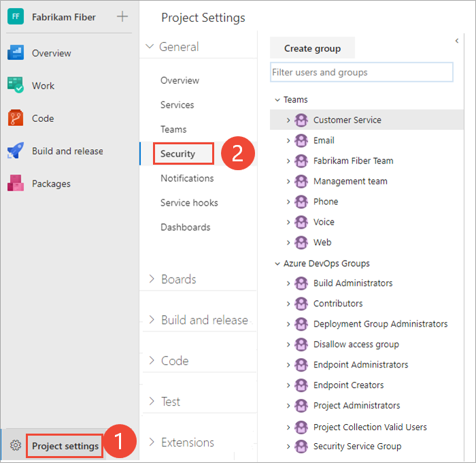
Task: Open the Code hub label in sidebar
Action: 43,118
